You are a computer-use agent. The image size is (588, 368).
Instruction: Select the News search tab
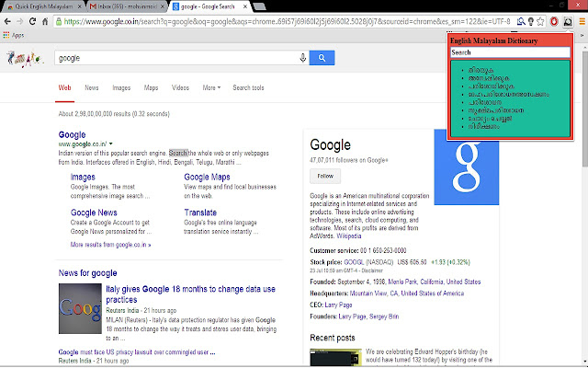click(x=92, y=87)
